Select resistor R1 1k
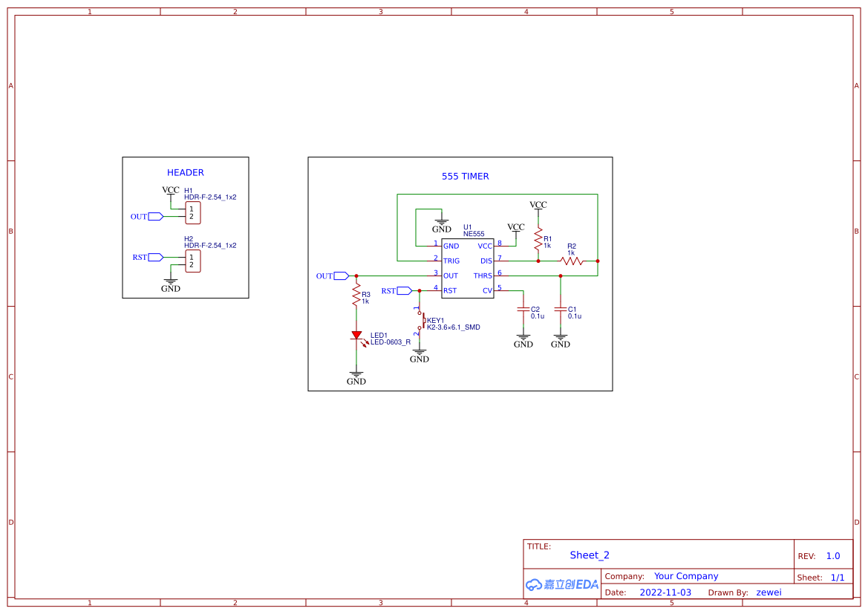 tap(538, 239)
